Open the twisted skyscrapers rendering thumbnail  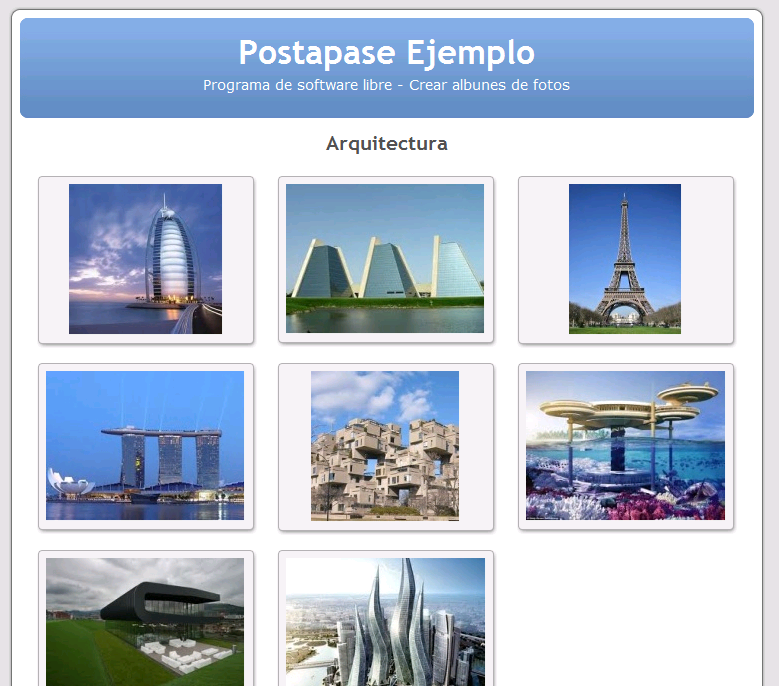point(386,622)
